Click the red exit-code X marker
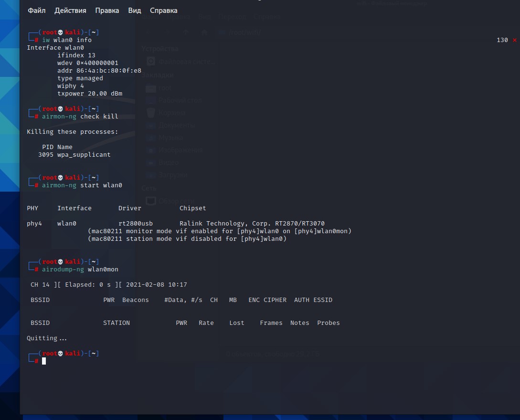 [514, 40]
